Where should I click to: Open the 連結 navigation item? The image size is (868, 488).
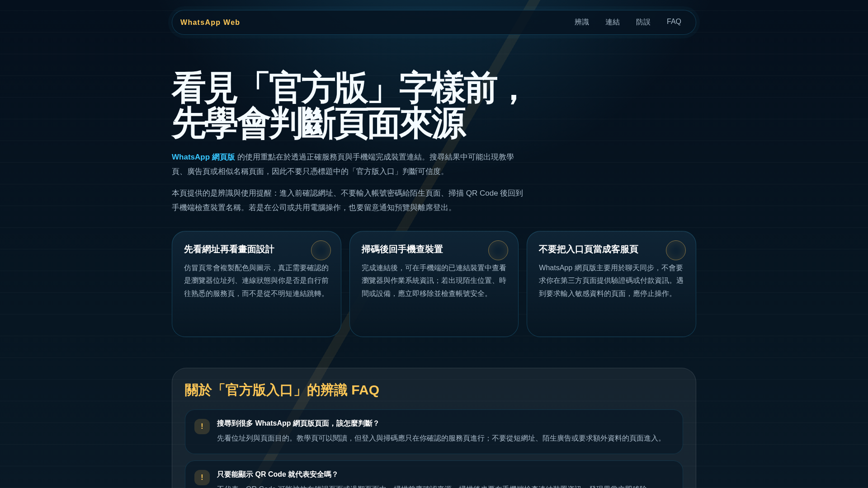pyautogui.click(x=612, y=22)
